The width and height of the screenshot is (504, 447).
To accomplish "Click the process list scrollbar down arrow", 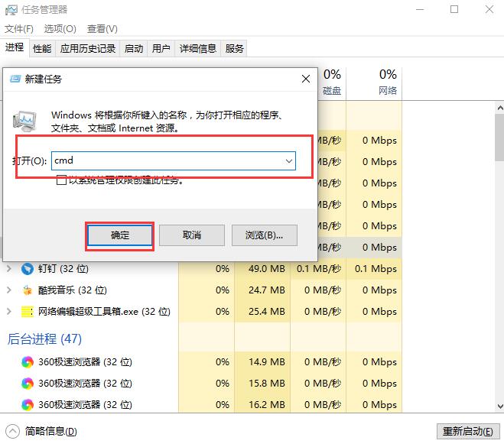I will 500,407.
